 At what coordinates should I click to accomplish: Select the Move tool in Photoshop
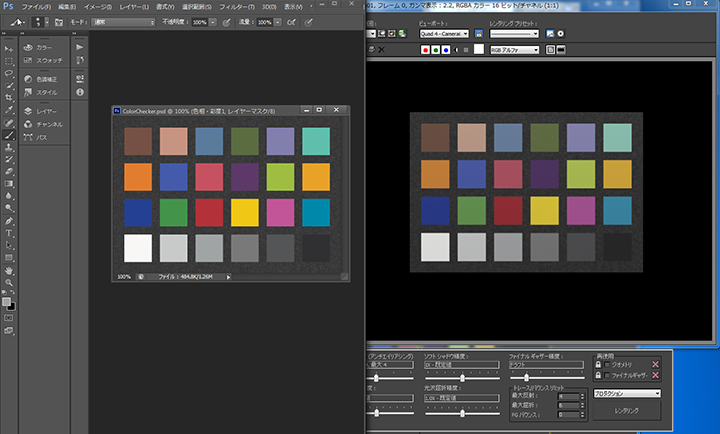pyautogui.click(x=9, y=47)
